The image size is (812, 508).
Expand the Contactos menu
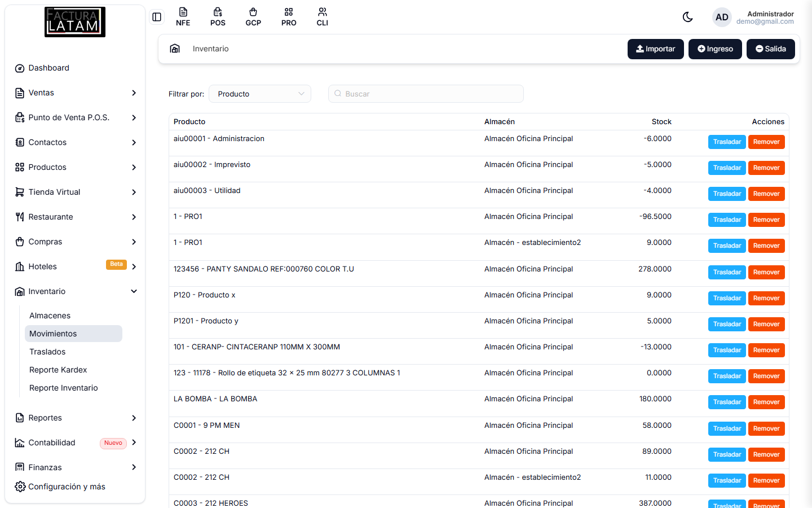tap(76, 142)
